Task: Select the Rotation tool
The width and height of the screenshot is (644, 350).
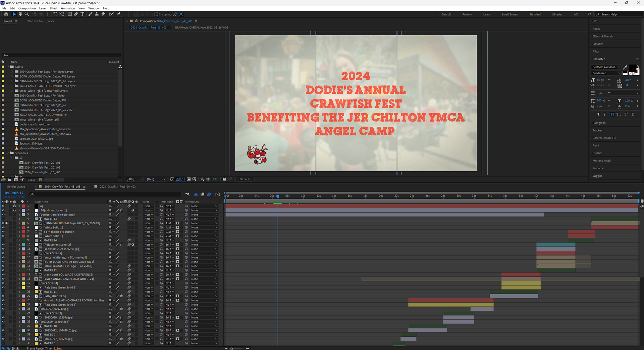Action: coord(55,14)
